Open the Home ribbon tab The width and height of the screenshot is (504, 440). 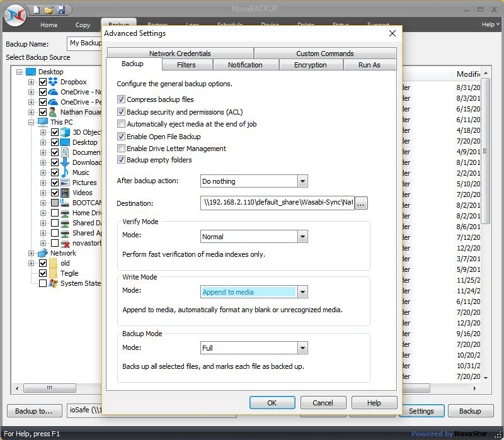coord(49,25)
